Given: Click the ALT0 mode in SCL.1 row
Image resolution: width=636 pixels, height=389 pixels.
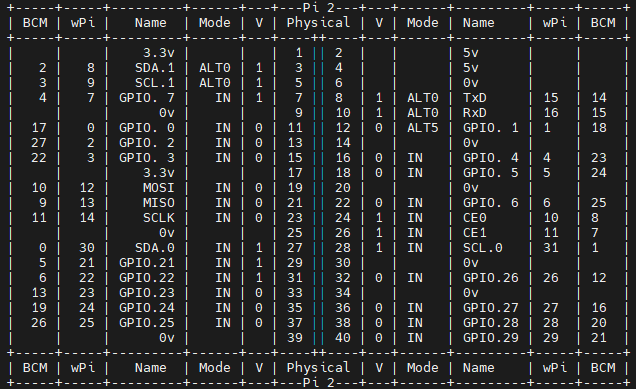Looking at the screenshot, I should [x=215, y=83].
